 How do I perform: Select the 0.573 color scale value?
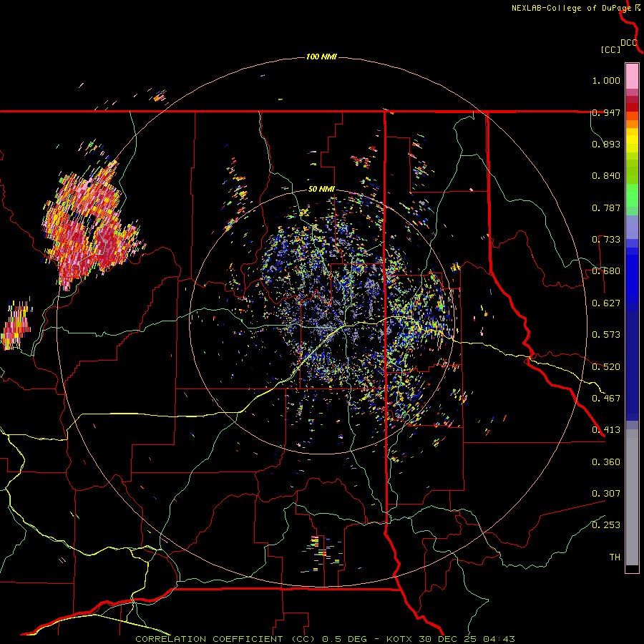click(606, 335)
